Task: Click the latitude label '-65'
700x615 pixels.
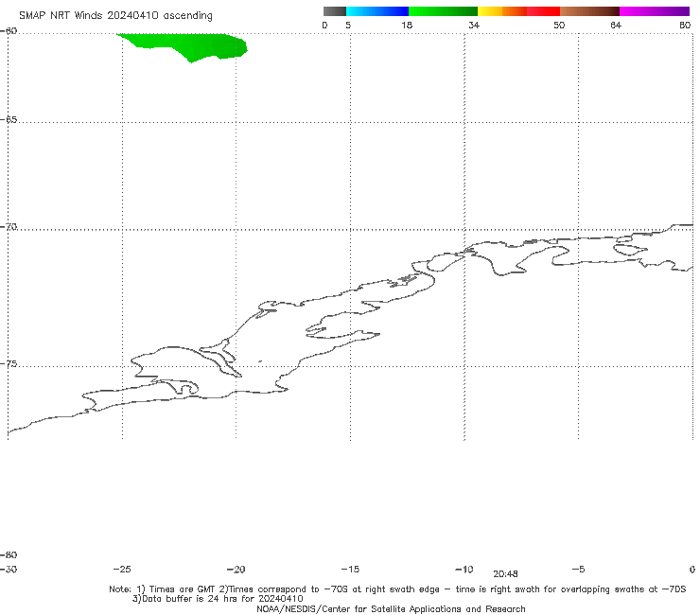Action: pos(9,120)
